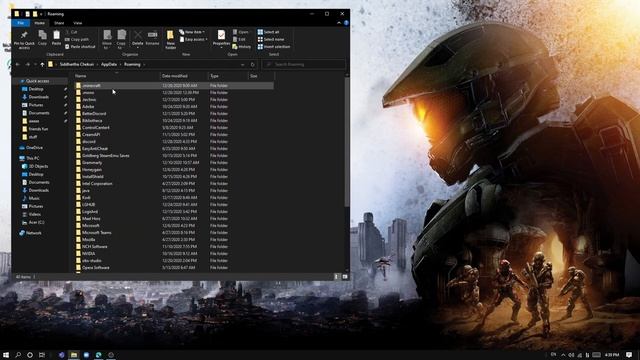The height and width of the screenshot is (360, 640).
Task: Open the Copy to dropdown
Action: tap(121, 40)
